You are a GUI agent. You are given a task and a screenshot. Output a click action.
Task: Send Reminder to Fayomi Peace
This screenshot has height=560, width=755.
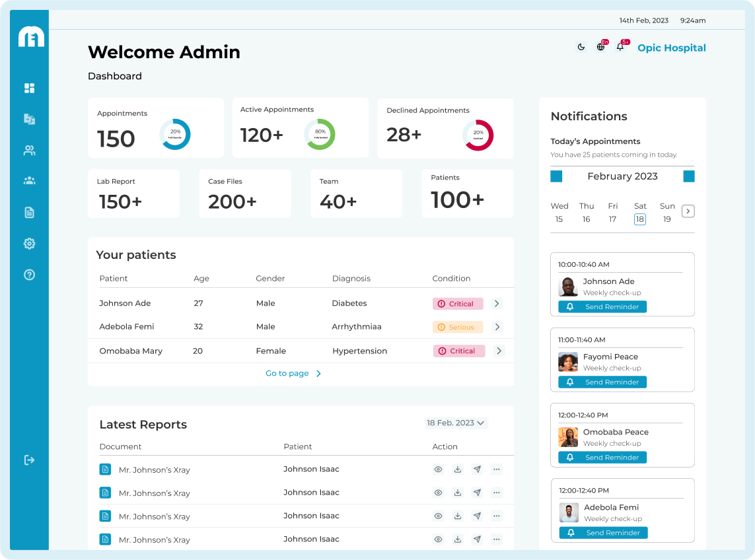602,382
